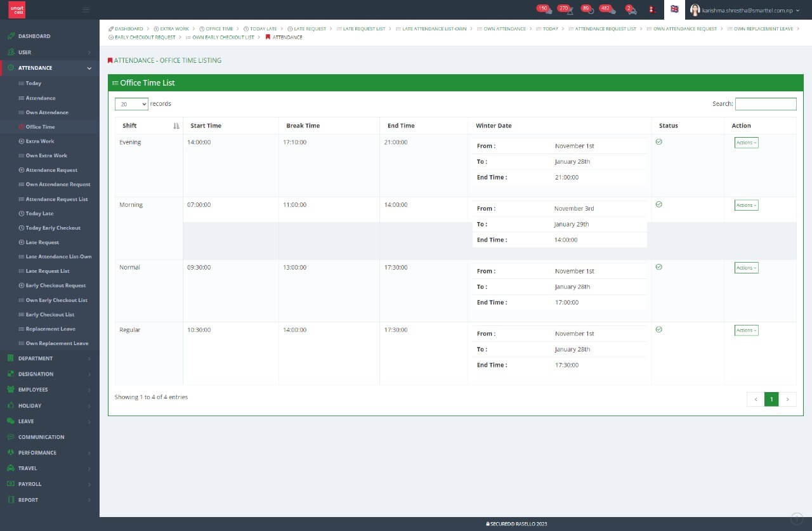Open Own Attendance in the sidebar
The width and height of the screenshot is (812, 531).
(x=46, y=112)
